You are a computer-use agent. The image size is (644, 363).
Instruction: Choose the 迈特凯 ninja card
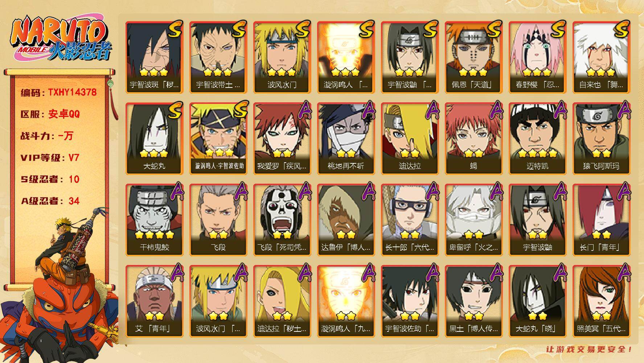pyautogui.click(x=537, y=138)
